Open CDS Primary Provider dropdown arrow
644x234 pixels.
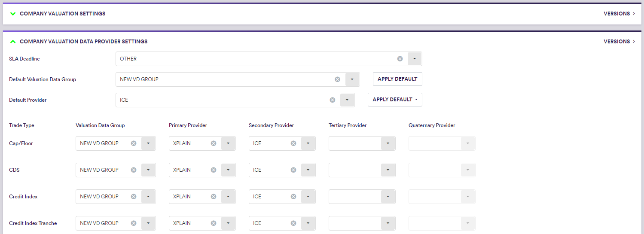(x=228, y=170)
